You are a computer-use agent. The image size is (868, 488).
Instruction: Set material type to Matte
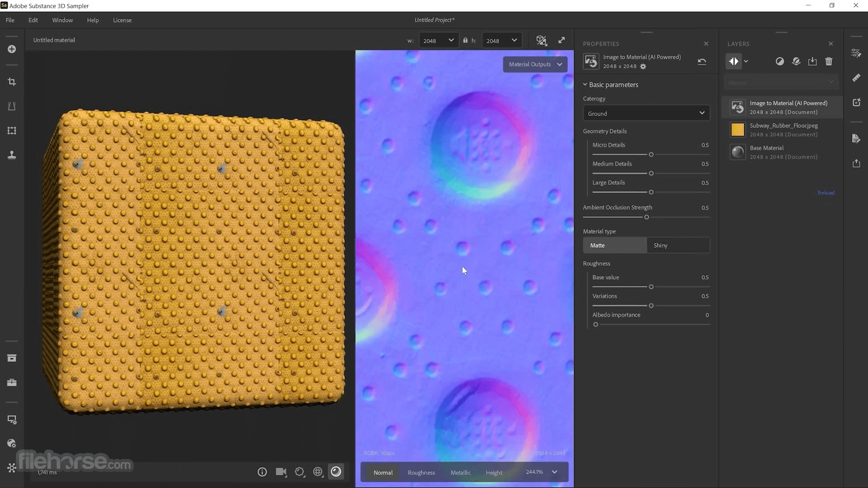click(x=614, y=245)
